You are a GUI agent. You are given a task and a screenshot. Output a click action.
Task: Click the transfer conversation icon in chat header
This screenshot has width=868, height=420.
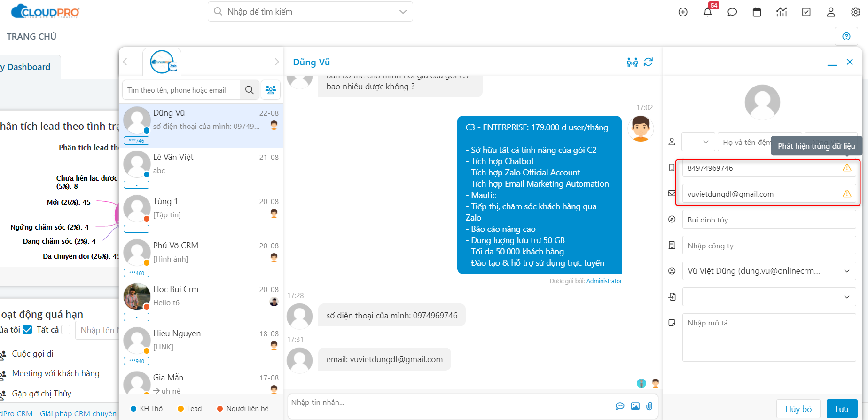coord(633,62)
